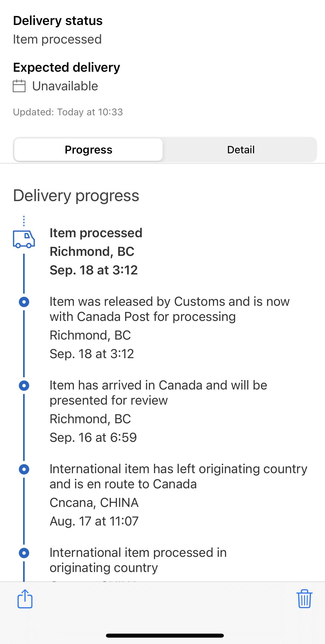
Task: Switch to the Detail tab
Action: pos(241,150)
